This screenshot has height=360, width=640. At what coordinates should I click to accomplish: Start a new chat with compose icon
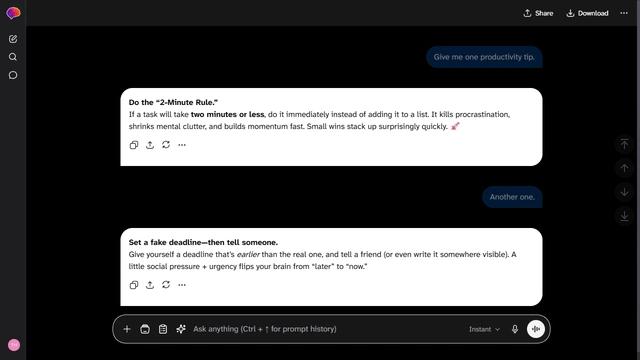pos(13,39)
